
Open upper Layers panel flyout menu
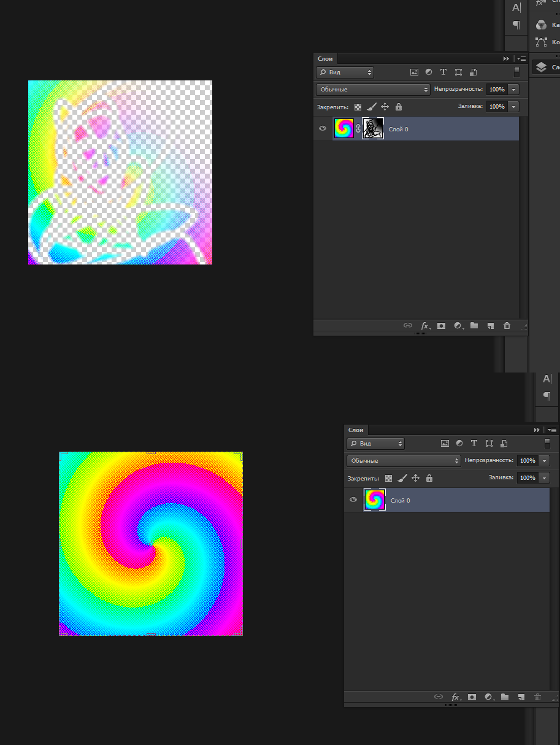click(521, 59)
